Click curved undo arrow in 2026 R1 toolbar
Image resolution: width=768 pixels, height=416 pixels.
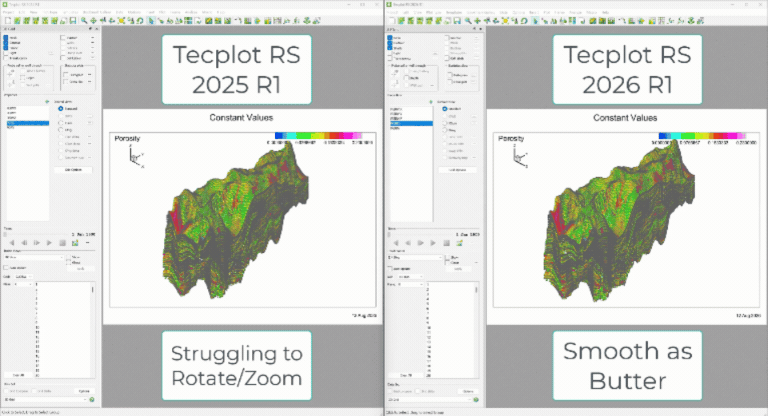(524, 21)
